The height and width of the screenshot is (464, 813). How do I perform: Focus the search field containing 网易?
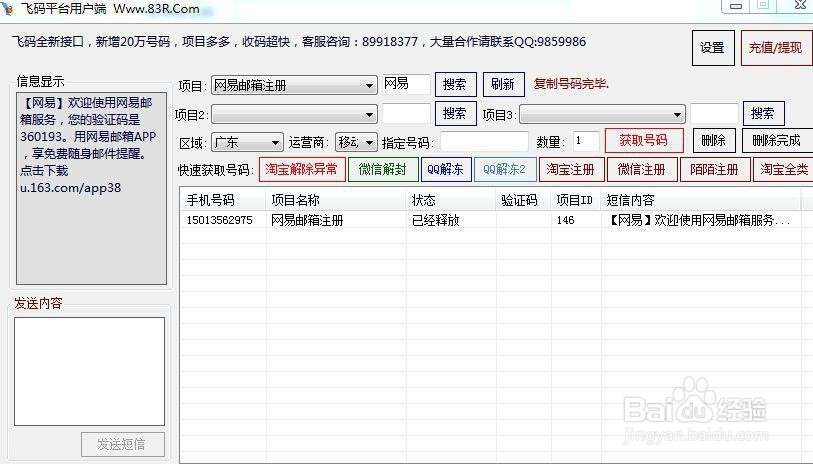click(406, 84)
